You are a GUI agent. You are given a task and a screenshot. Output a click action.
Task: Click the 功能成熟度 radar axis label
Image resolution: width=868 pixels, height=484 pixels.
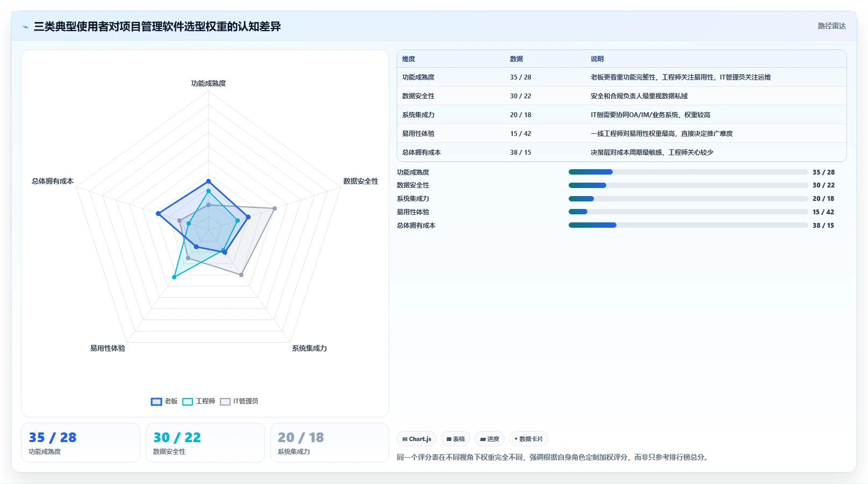(x=209, y=83)
